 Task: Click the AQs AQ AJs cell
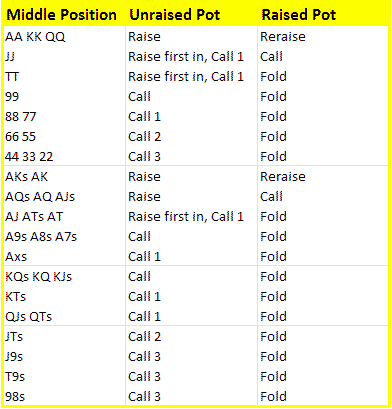point(64,197)
